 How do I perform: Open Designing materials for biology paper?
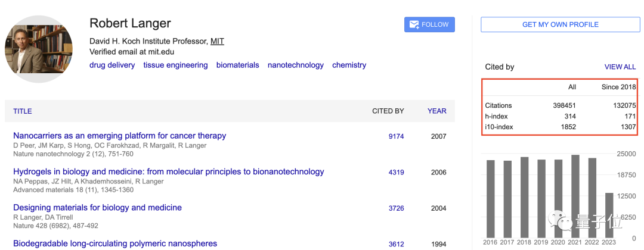point(97,208)
